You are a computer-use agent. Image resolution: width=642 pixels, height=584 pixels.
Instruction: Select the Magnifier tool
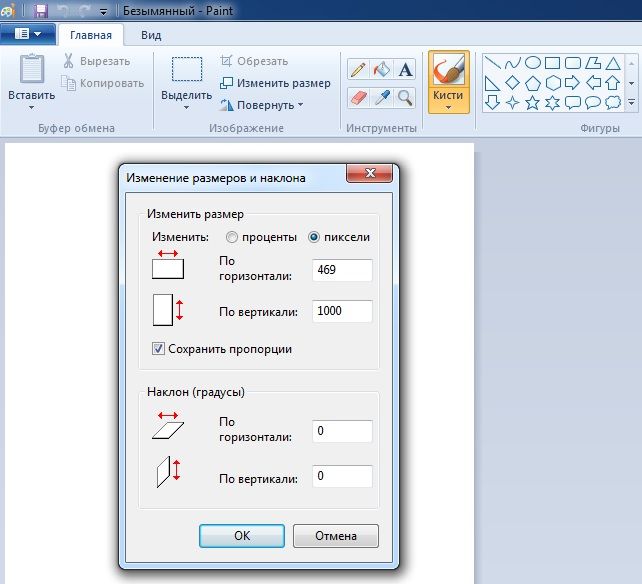click(x=405, y=97)
